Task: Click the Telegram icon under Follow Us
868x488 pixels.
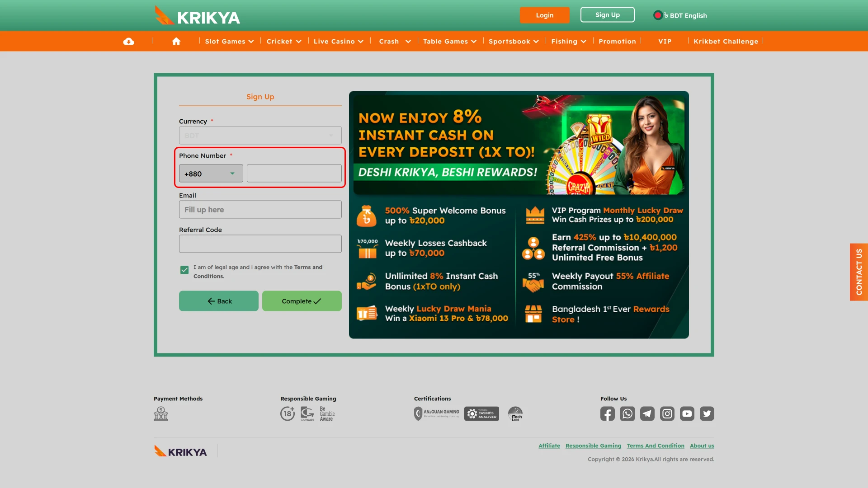Action: (647, 413)
